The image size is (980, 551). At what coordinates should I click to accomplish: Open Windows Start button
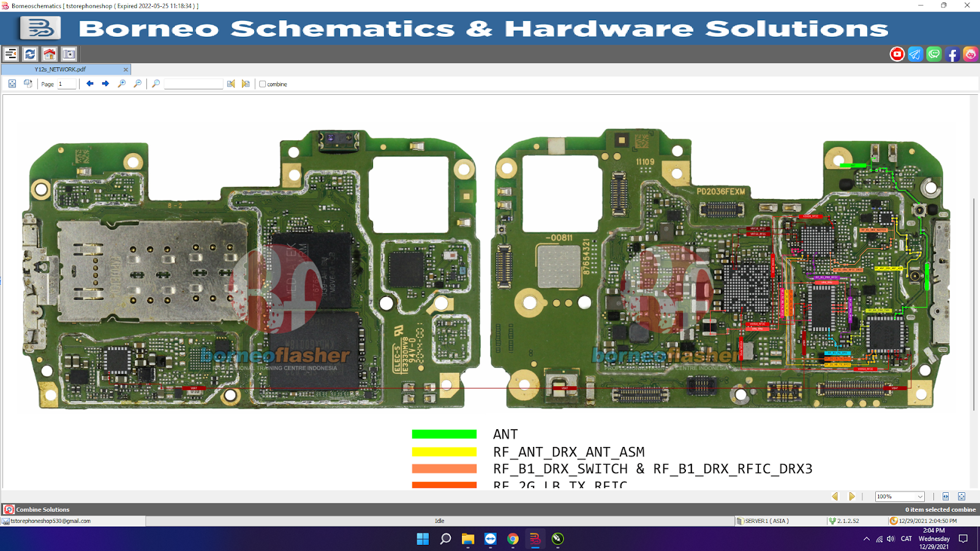pyautogui.click(x=423, y=539)
